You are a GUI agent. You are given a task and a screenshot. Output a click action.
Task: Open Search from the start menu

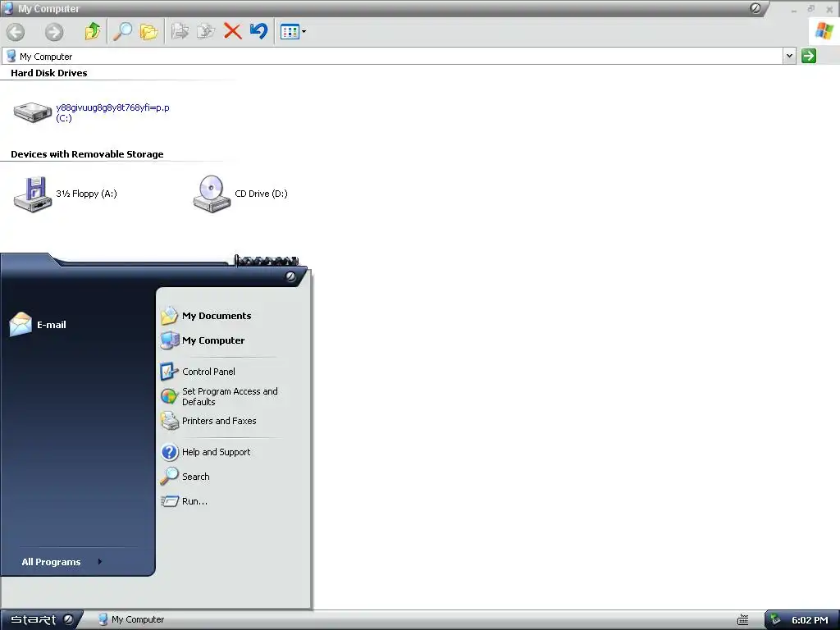pyautogui.click(x=185, y=477)
